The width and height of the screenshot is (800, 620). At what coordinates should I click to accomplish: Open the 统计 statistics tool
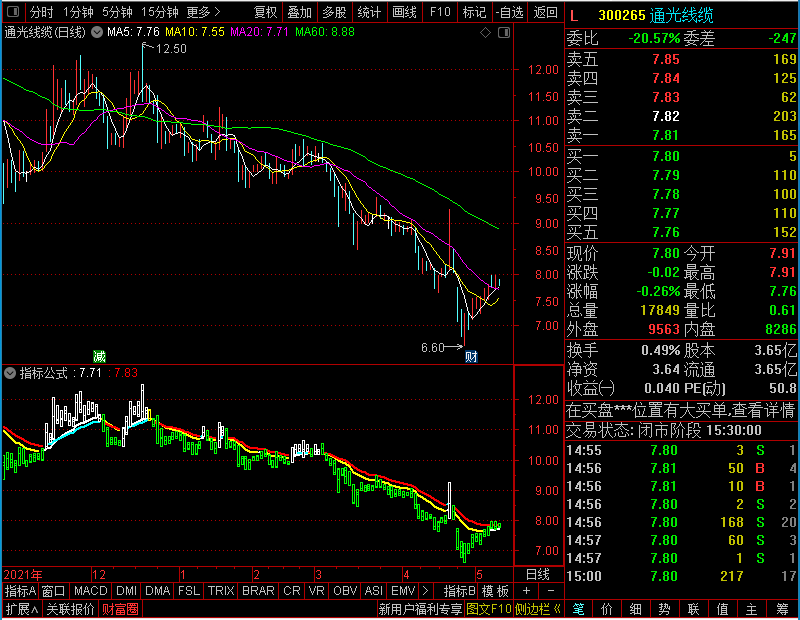click(x=369, y=12)
